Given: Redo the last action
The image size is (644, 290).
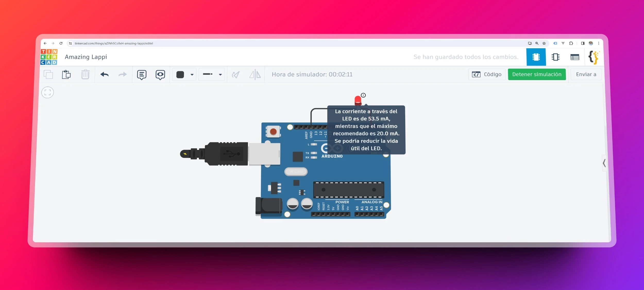Looking at the screenshot, I should click(123, 74).
